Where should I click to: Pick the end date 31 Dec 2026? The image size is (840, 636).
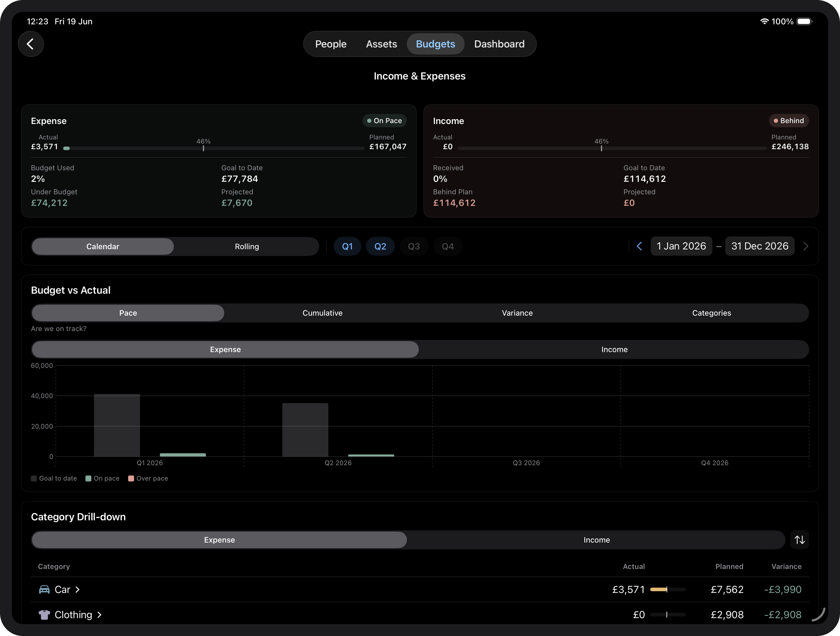click(x=760, y=246)
